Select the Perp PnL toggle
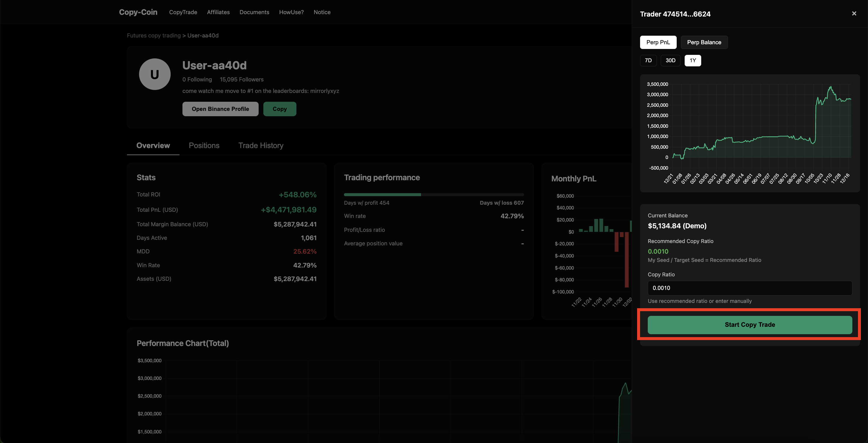 coord(658,42)
